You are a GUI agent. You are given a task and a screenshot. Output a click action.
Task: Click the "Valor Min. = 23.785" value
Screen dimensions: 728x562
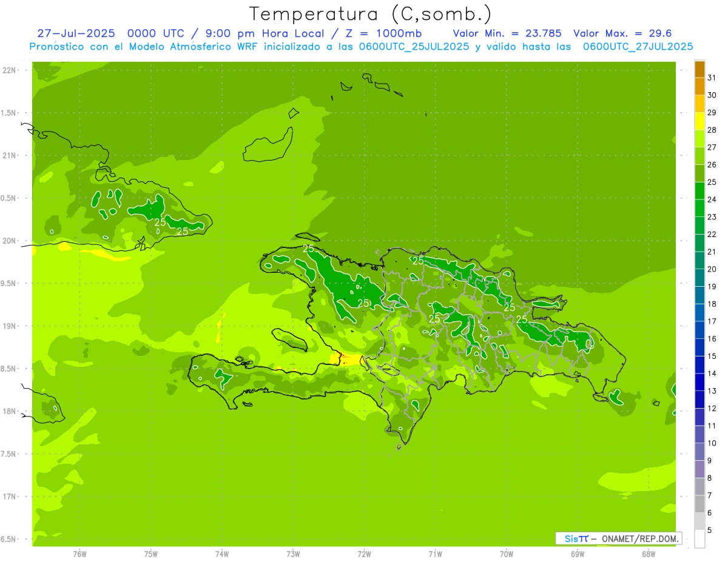[507, 33]
